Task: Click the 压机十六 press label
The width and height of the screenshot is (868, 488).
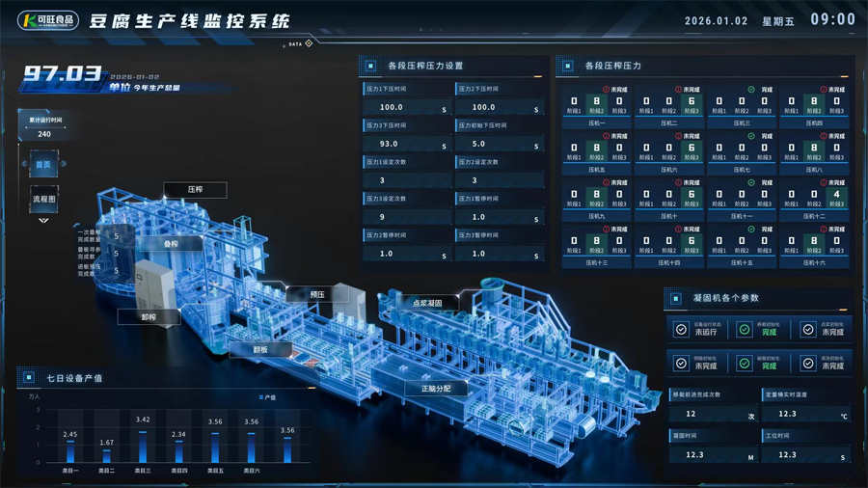Action: click(x=814, y=263)
